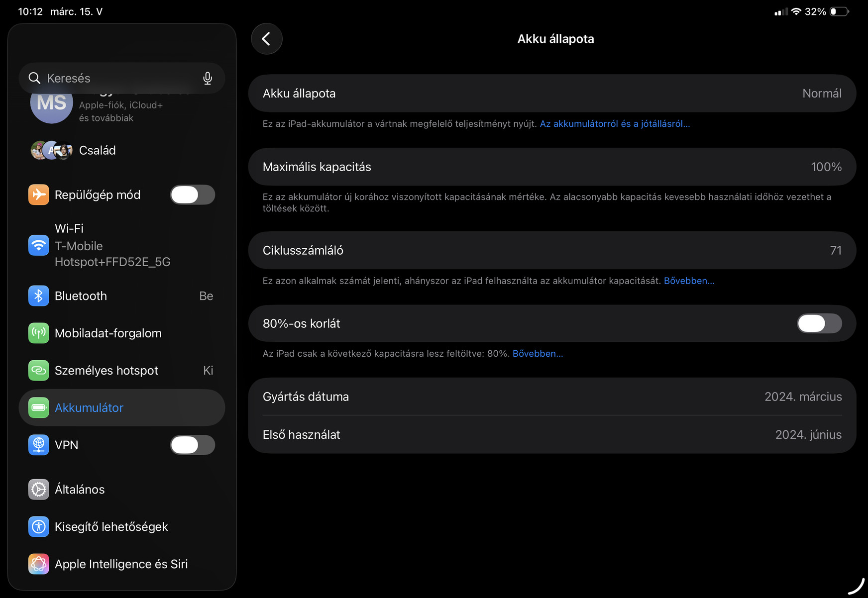This screenshot has height=598, width=868.
Task: Toggle Repülőgép mód switch
Action: pos(193,195)
